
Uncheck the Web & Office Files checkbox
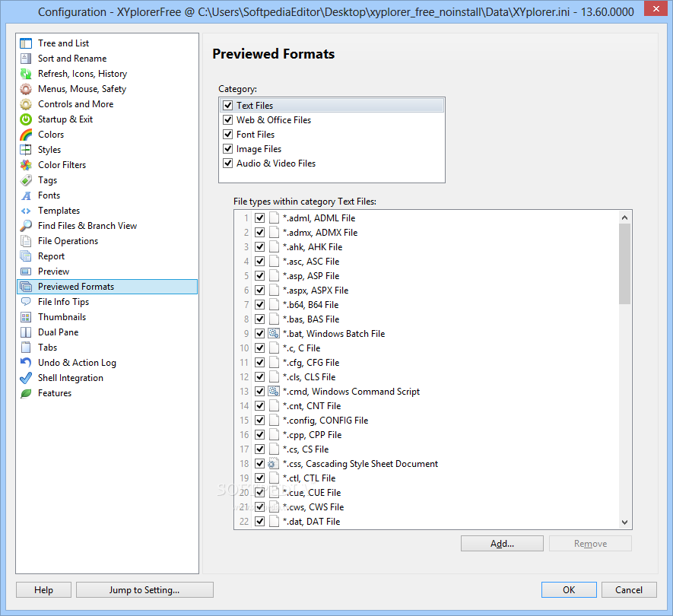pyautogui.click(x=228, y=119)
